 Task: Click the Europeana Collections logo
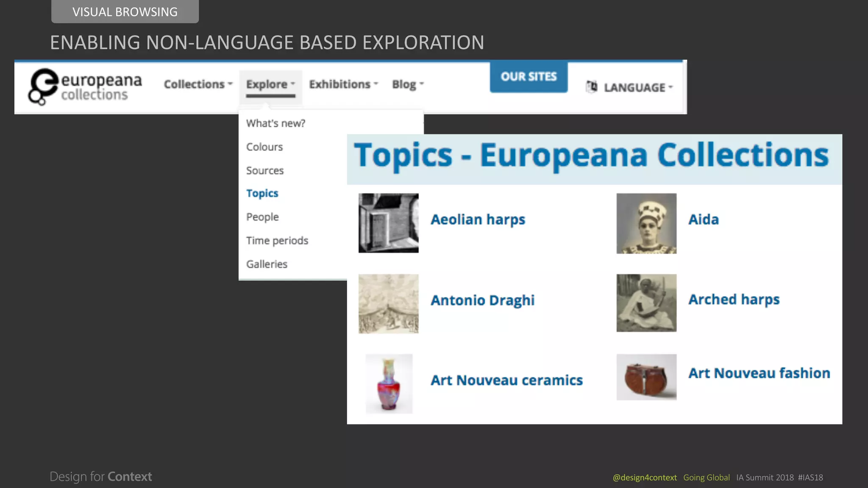(85, 87)
